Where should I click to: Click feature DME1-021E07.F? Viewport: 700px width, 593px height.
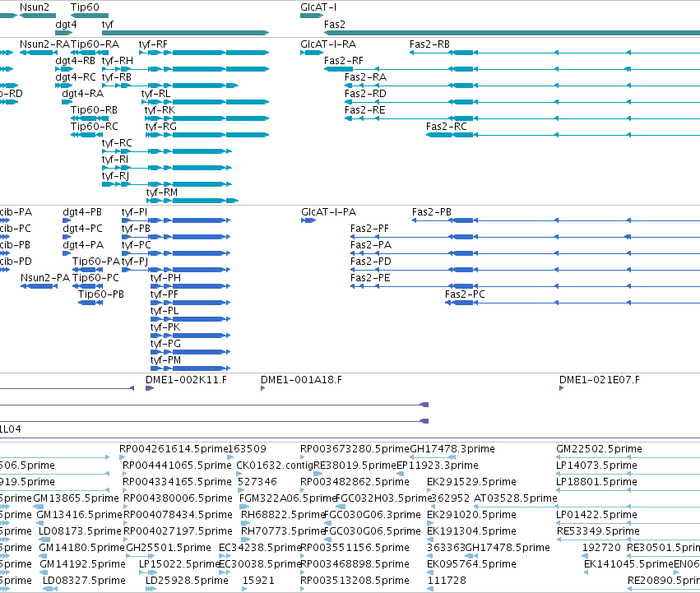coord(599,380)
